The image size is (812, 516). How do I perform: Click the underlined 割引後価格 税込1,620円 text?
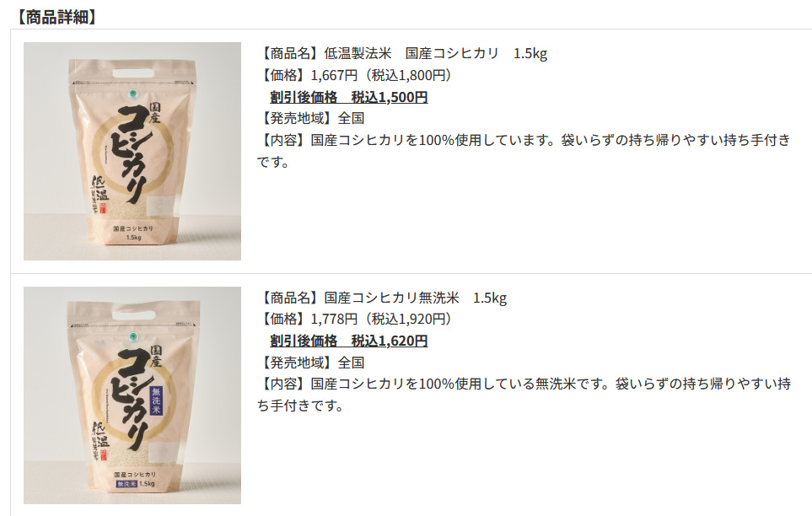(x=348, y=341)
